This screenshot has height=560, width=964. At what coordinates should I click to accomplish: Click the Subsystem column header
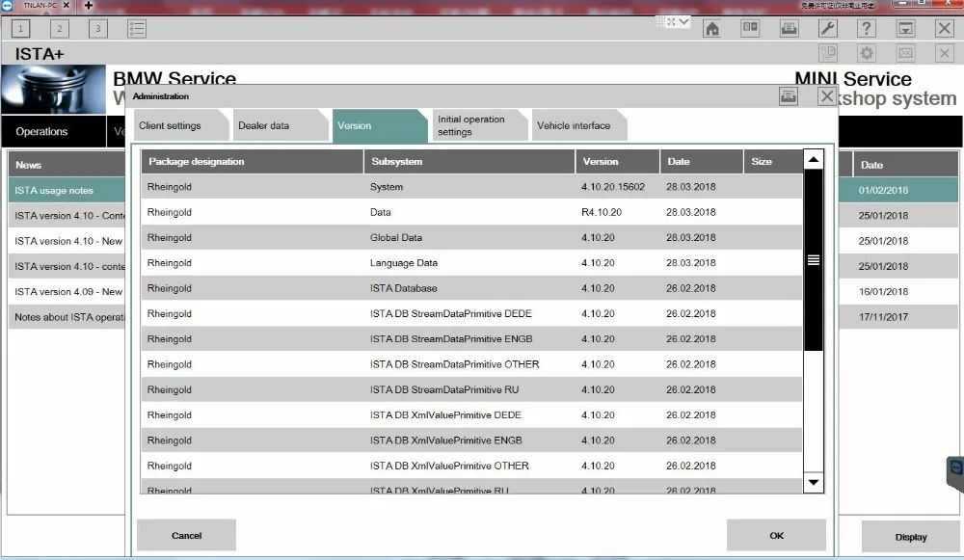pyautogui.click(x=469, y=162)
